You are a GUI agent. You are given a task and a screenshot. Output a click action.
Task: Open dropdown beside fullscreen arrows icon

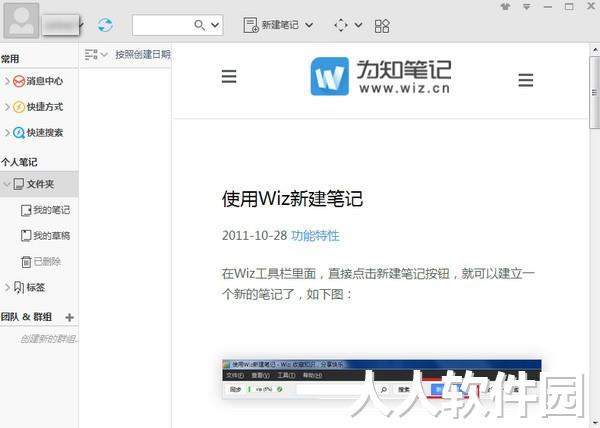click(358, 25)
